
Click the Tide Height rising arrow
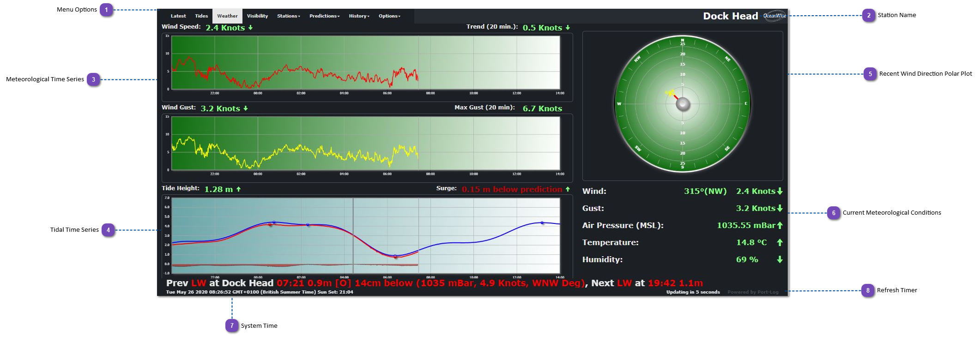[x=239, y=189]
